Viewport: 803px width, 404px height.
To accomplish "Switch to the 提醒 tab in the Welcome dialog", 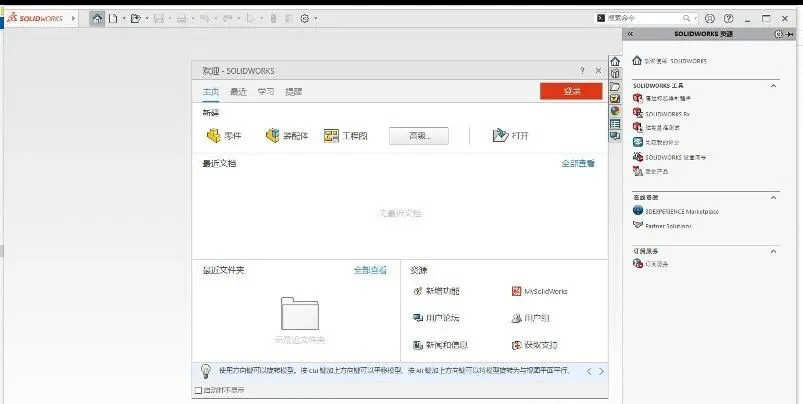I will (x=293, y=92).
